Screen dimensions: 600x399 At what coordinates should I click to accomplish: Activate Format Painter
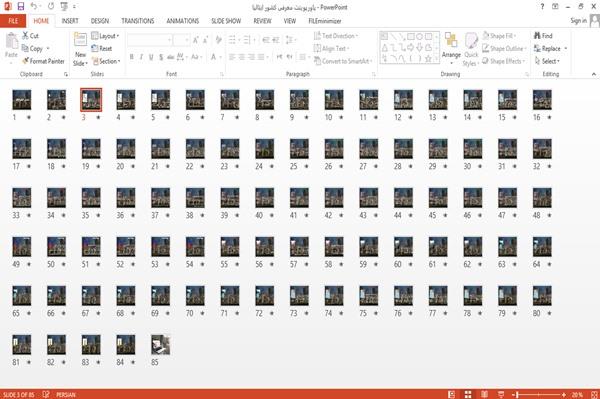tap(43, 61)
